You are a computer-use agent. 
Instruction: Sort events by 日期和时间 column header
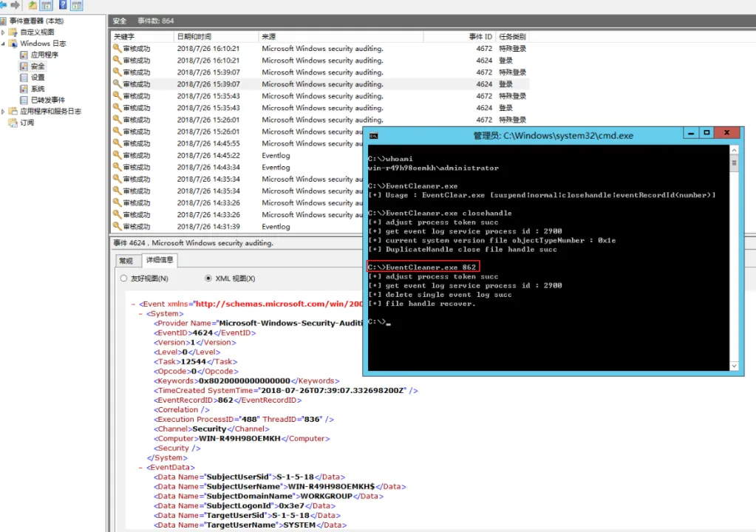tap(194, 36)
